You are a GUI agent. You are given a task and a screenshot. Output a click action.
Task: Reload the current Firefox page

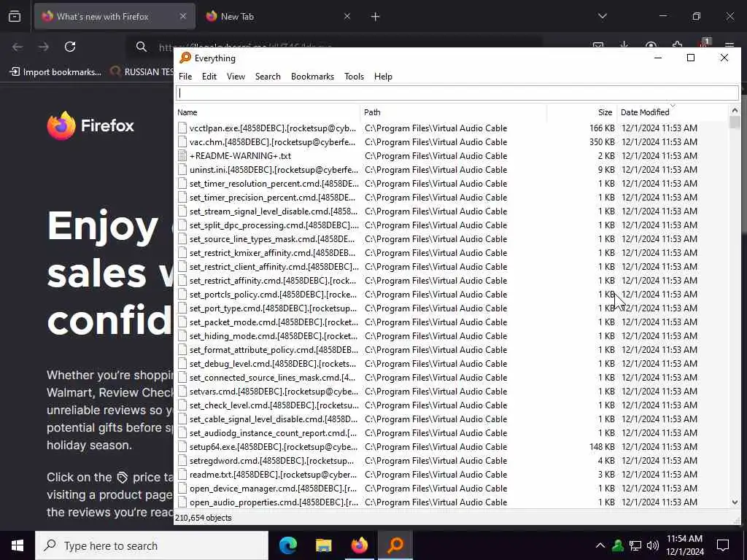click(x=70, y=47)
